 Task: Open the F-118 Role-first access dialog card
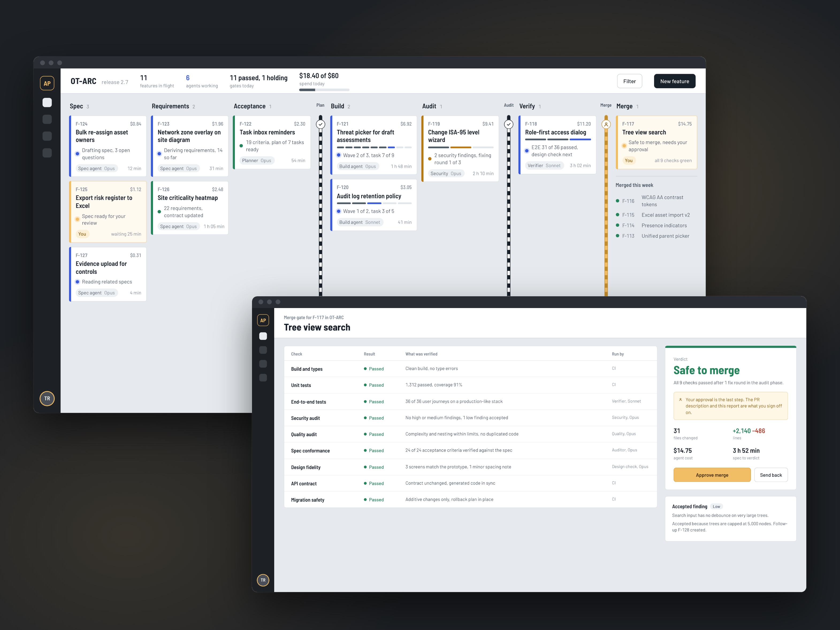tap(558, 145)
